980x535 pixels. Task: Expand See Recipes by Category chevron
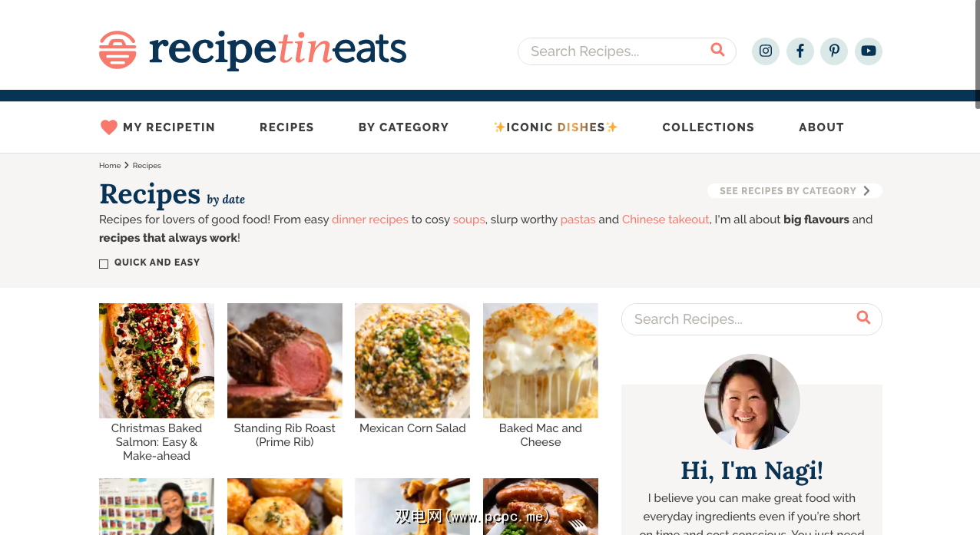pyautogui.click(x=866, y=190)
